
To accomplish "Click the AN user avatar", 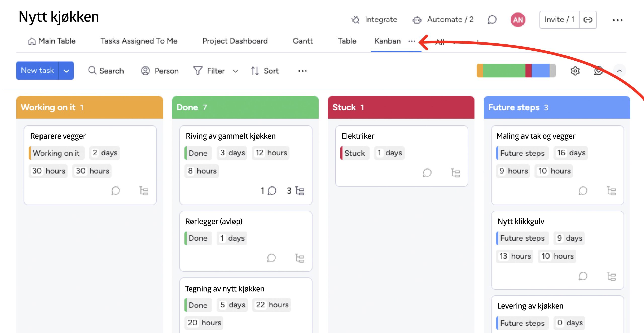I will pyautogui.click(x=518, y=20).
